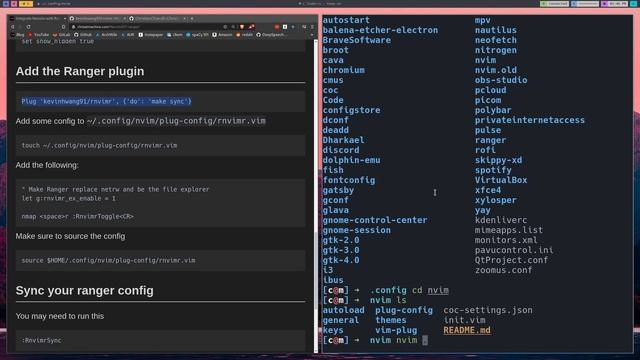
Task: Click 'gnome-control-center' in the terminal
Action: pyautogui.click(x=375, y=220)
